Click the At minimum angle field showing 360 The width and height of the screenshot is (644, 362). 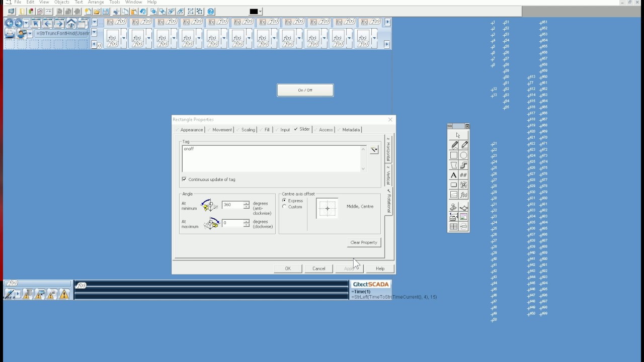point(232,205)
